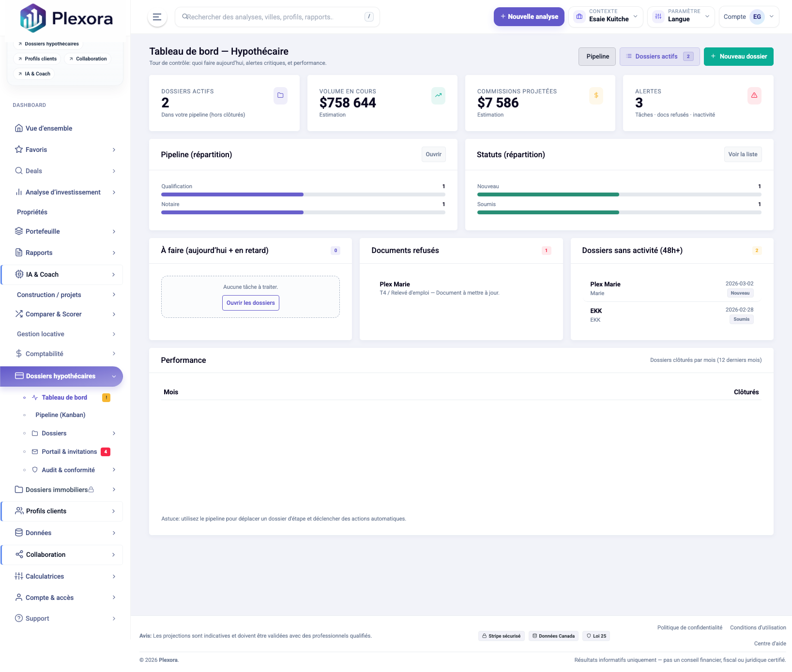
Task: Click the Ouvrir les dossiers button
Action: pyautogui.click(x=250, y=303)
